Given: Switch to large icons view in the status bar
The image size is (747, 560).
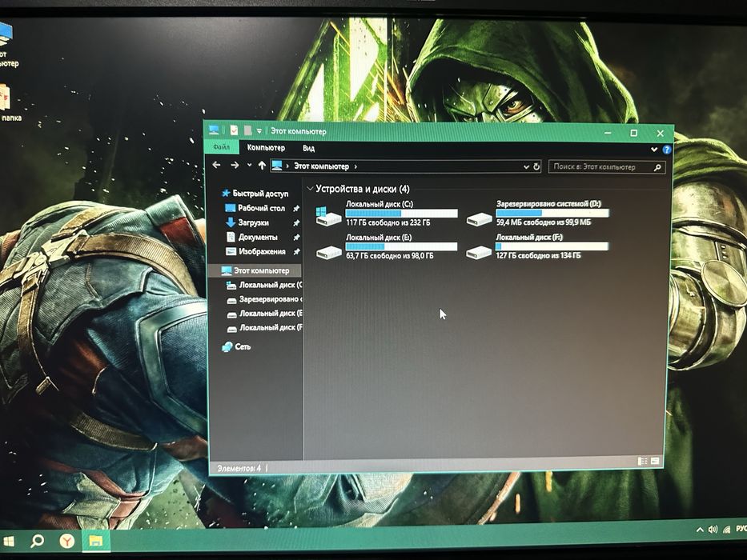Looking at the screenshot, I should pyautogui.click(x=655, y=461).
